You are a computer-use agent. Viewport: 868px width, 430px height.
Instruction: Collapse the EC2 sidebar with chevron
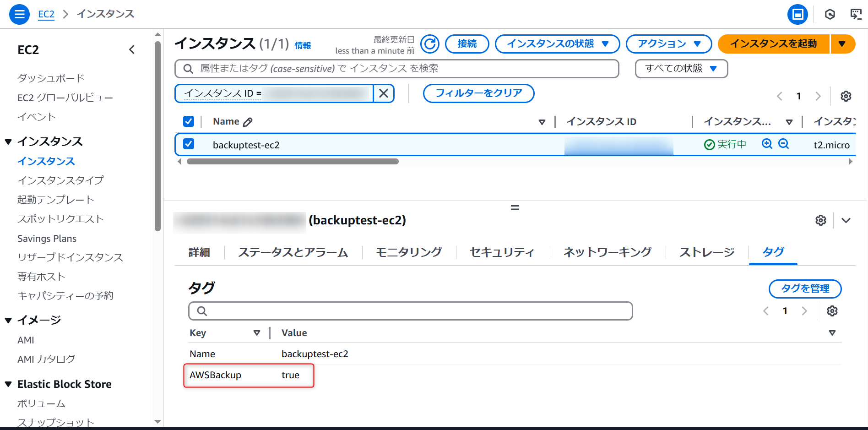click(x=132, y=49)
